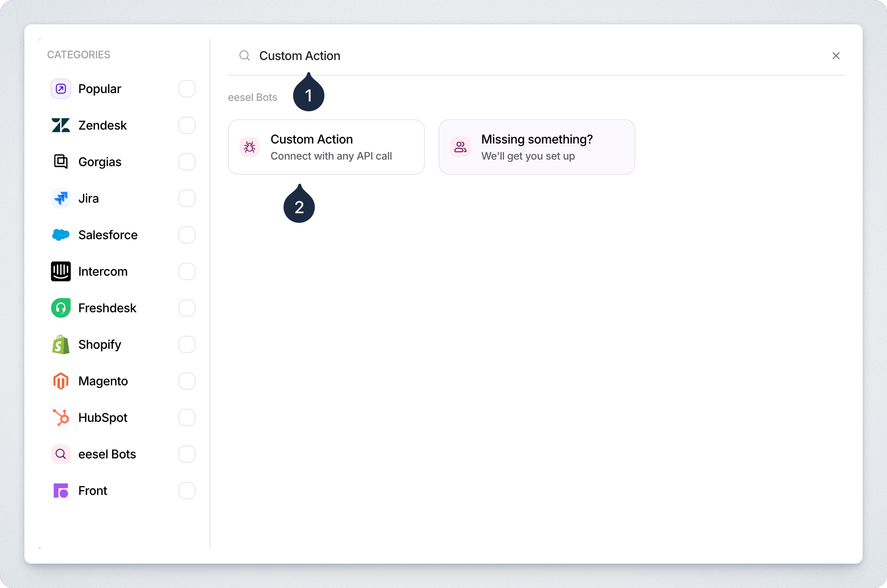Screen dimensions: 887x588
Task: Click the Shopify bag icon
Action: [61, 344]
